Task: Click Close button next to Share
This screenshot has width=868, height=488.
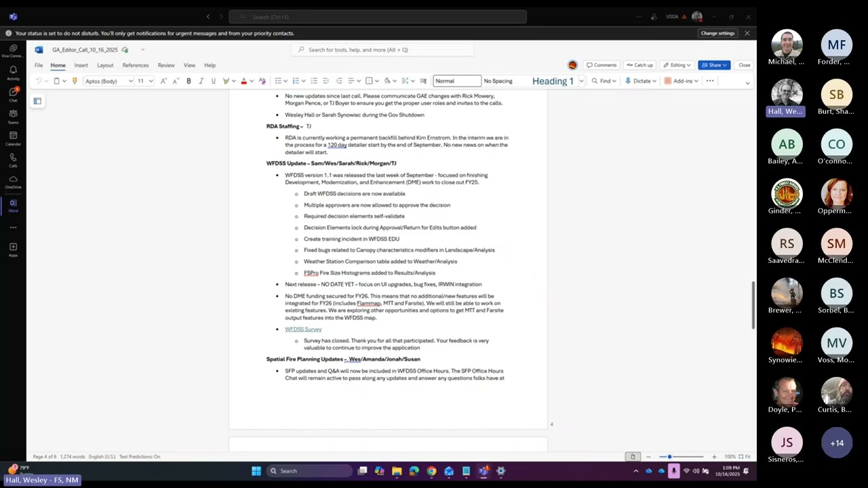Action: click(744, 65)
